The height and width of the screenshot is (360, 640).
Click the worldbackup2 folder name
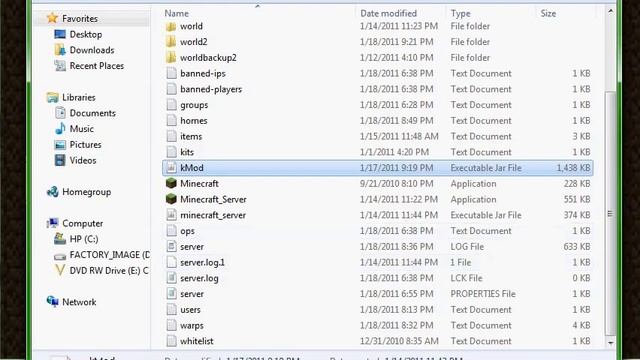tap(208, 58)
